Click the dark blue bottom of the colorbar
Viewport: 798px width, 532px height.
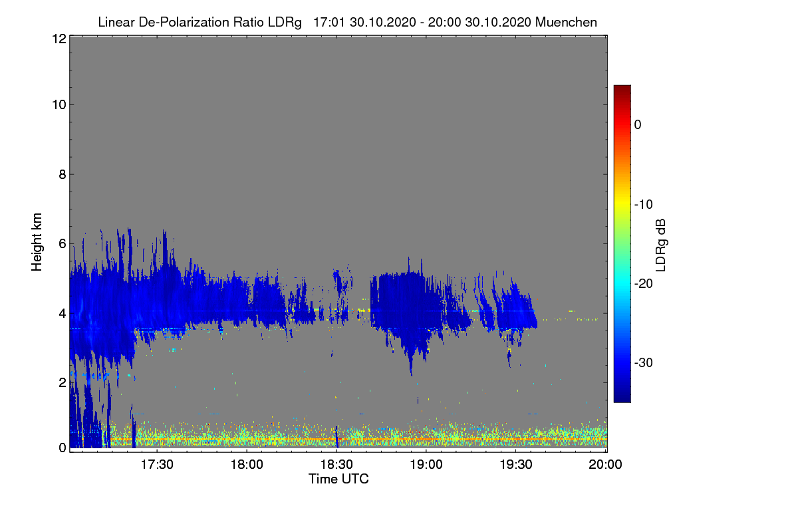(x=622, y=396)
